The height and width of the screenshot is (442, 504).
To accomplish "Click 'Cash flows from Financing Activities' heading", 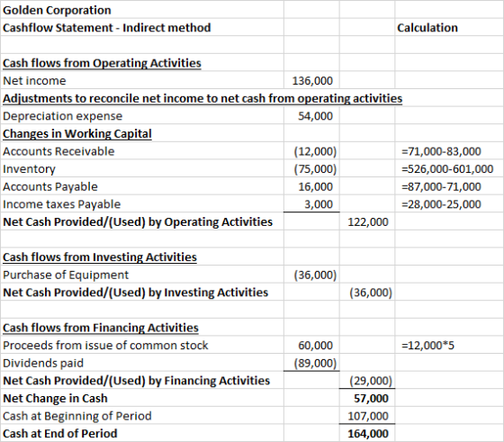I will (x=101, y=328).
